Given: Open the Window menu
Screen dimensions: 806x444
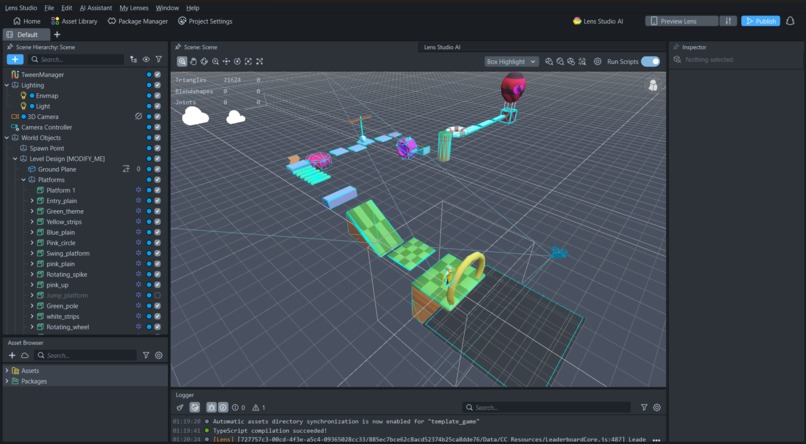Looking at the screenshot, I should point(167,8).
